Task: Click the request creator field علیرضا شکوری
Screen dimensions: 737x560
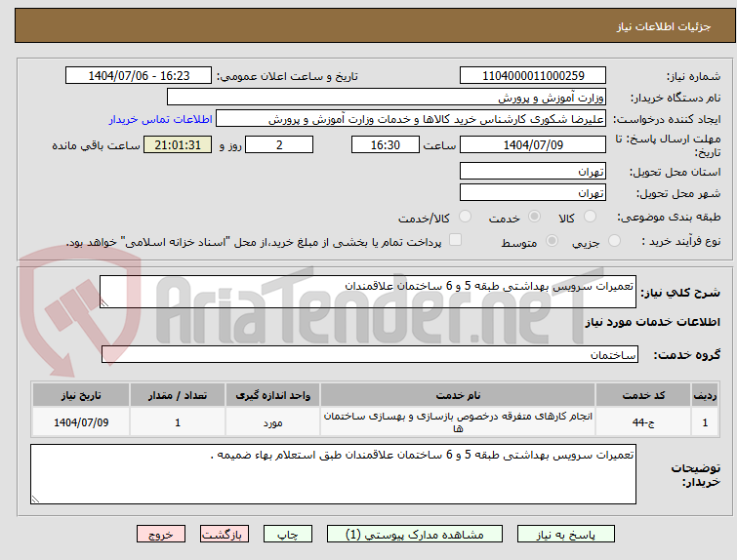Action: (411, 119)
